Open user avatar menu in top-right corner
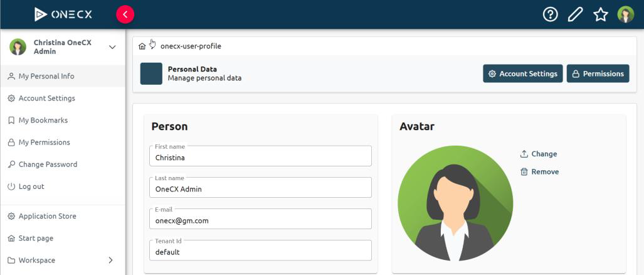The height and width of the screenshot is (275, 644). pos(625,14)
